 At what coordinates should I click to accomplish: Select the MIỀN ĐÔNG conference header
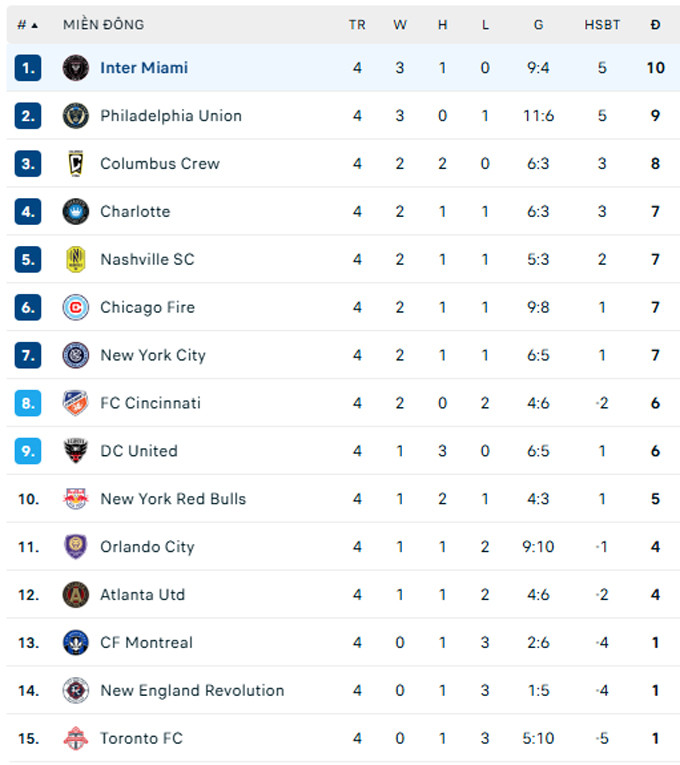103,25
